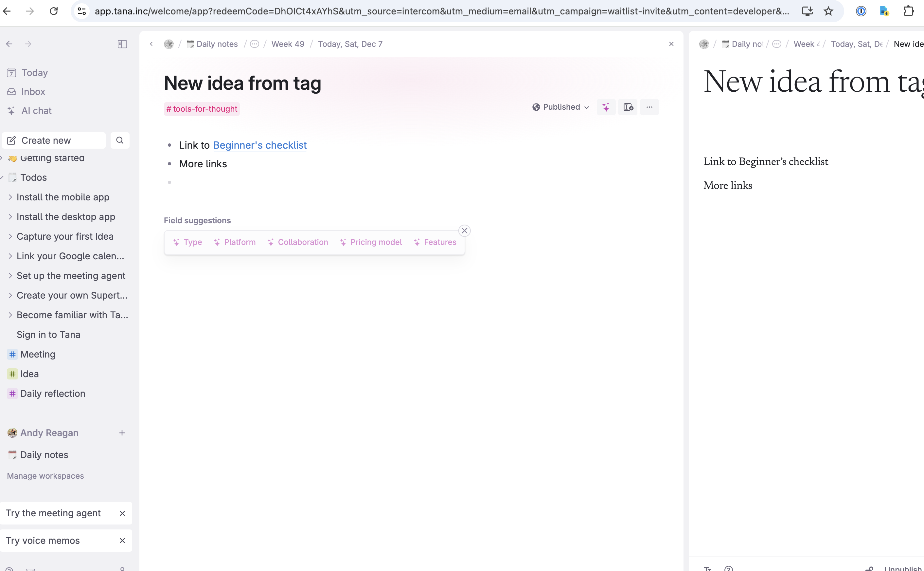
Task: Click workspace avatar in right panel breadcrumb
Action: [704, 44]
